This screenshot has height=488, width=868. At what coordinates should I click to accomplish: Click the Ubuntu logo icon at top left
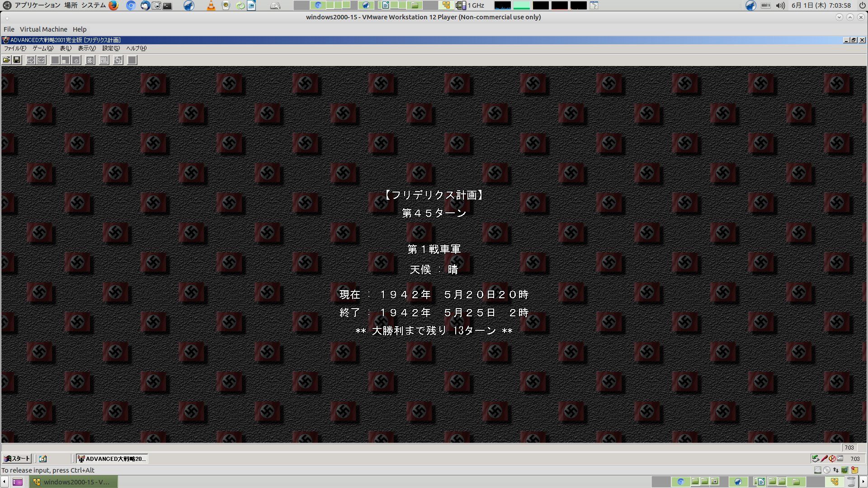pyautogui.click(x=7, y=5)
